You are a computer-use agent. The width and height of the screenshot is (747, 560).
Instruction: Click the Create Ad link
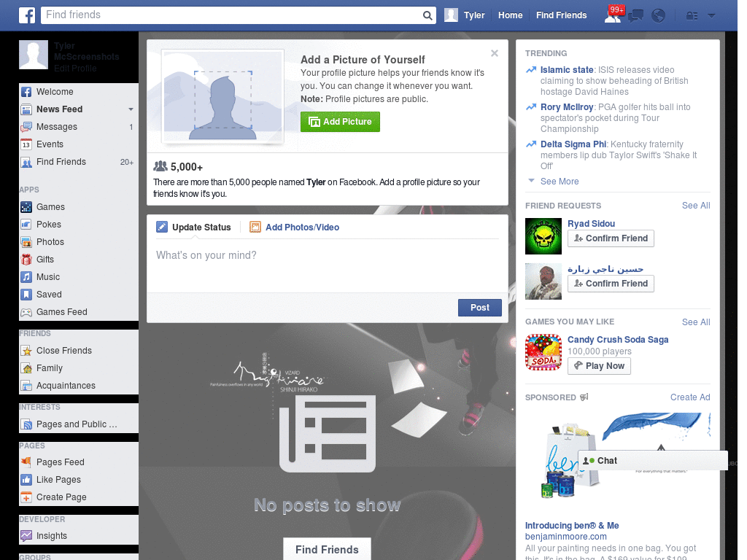(690, 397)
